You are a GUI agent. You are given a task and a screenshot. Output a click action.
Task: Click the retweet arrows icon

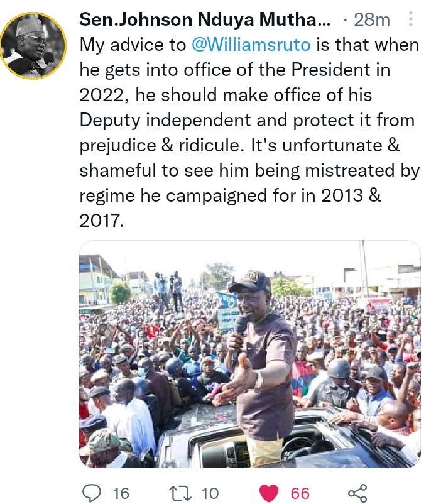tap(180, 493)
